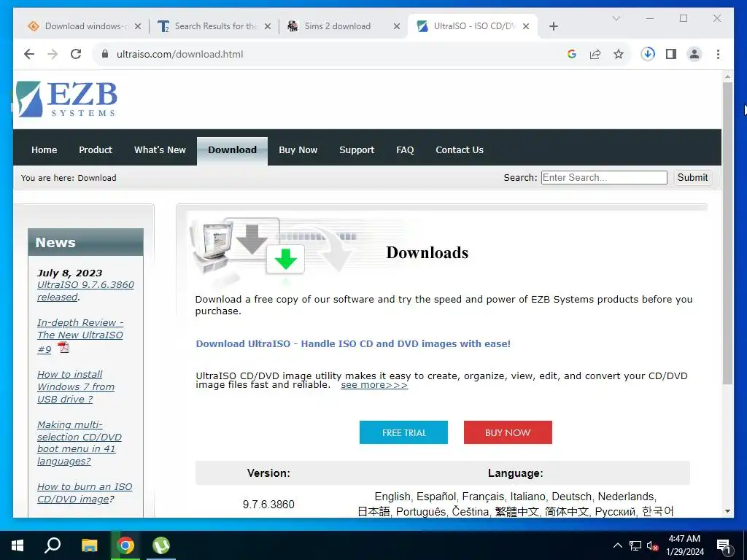Click the PDF icon next to UltraISO #9
The height and width of the screenshot is (560, 747).
[x=63, y=348]
